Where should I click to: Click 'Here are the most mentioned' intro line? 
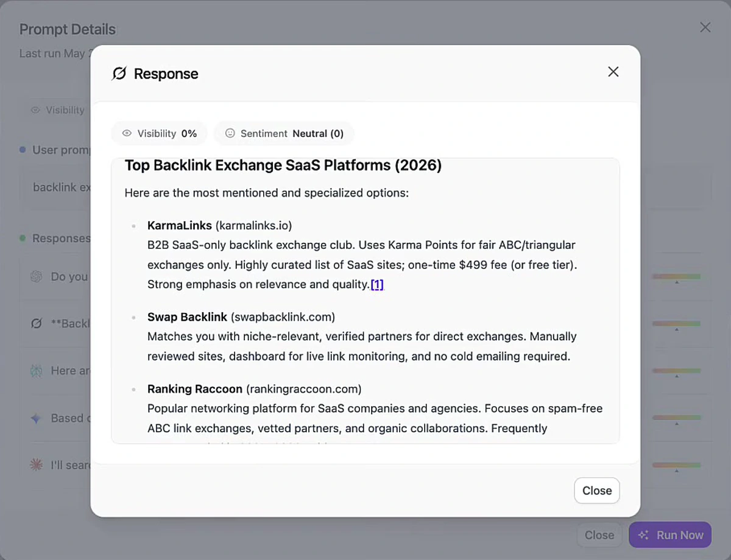tap(267, 193)
